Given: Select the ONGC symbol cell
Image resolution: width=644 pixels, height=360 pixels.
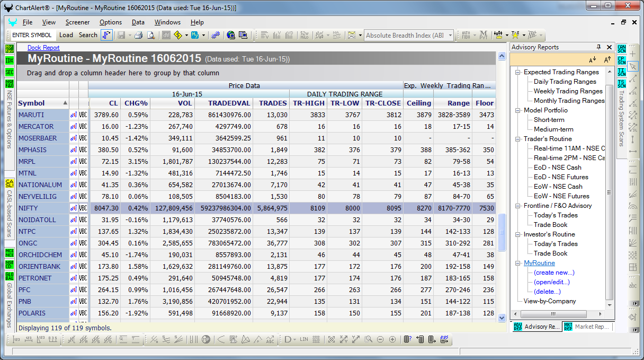Looking at the screenshot, I should pos(43,243).
